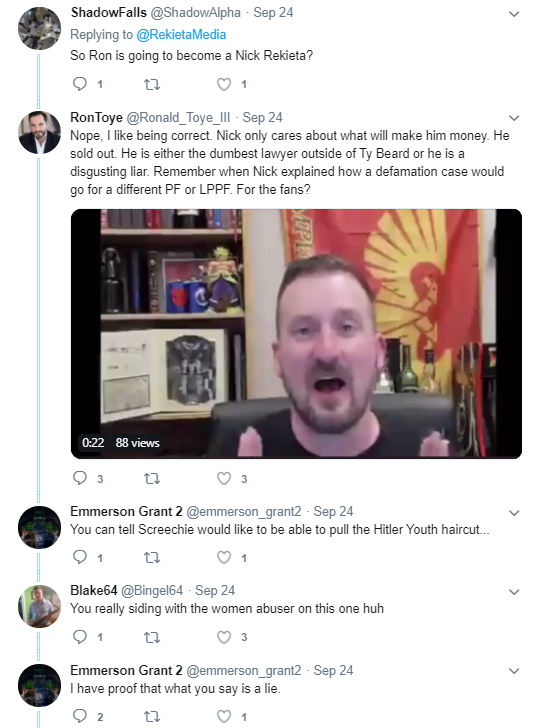Screen dimensions: 538x728
Task: Retweet RonToye's video tweet
Action: (152, 478)
